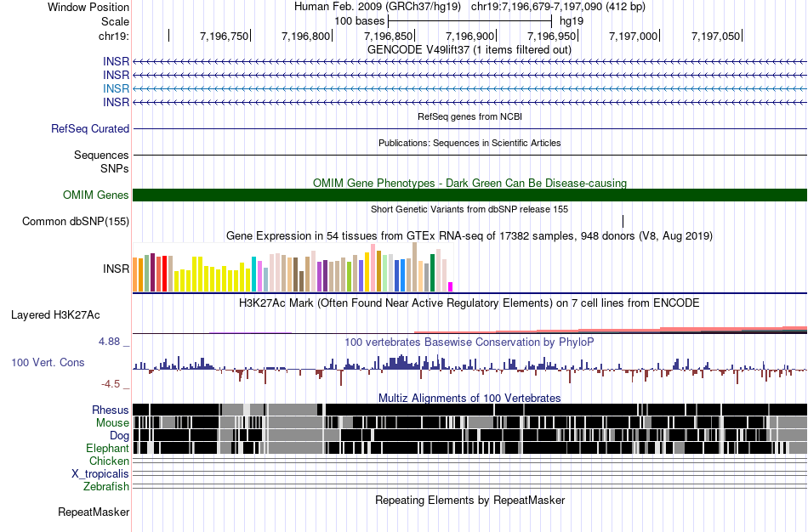Viewport: 808px width, 532px height.
Task: Click the 100 bases scale bar
Action: click(470, 21)
